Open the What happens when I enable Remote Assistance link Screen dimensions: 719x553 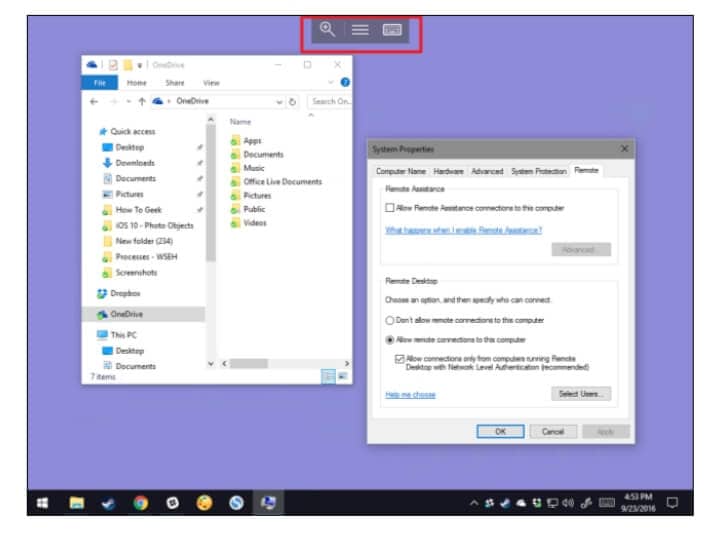pyautogui.click(x=464, y=230)
